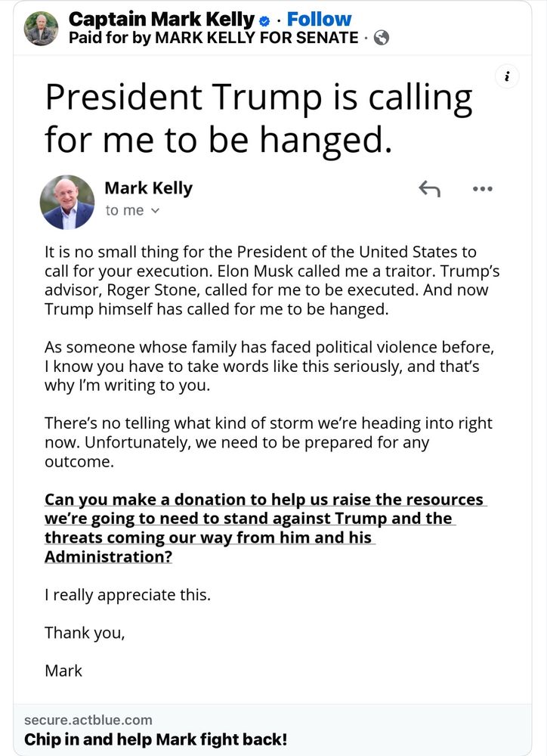This screenshot has height=756, width=547.
Task: Click the reply arrow icon in the email
Action: (429, 189)
